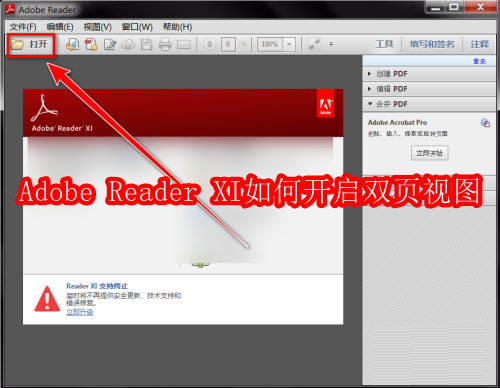Click the page number input field
Screen dimensions: 500x388
pos(228,44)
